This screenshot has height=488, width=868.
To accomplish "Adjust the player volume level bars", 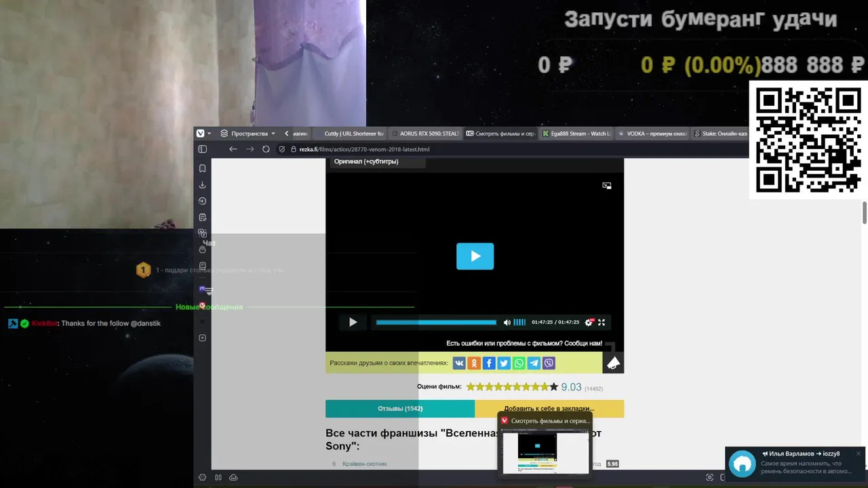I will click(x=519, y=323).
